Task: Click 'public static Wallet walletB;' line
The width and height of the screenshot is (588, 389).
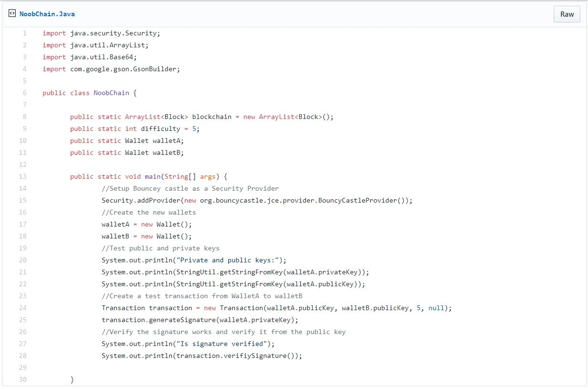Action: 127,152
